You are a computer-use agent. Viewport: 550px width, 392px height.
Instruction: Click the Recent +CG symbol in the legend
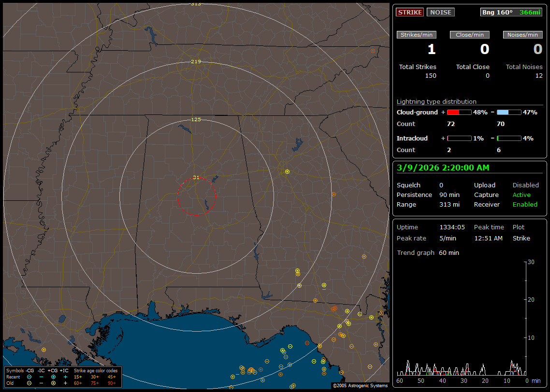click(x=53, y=377)
